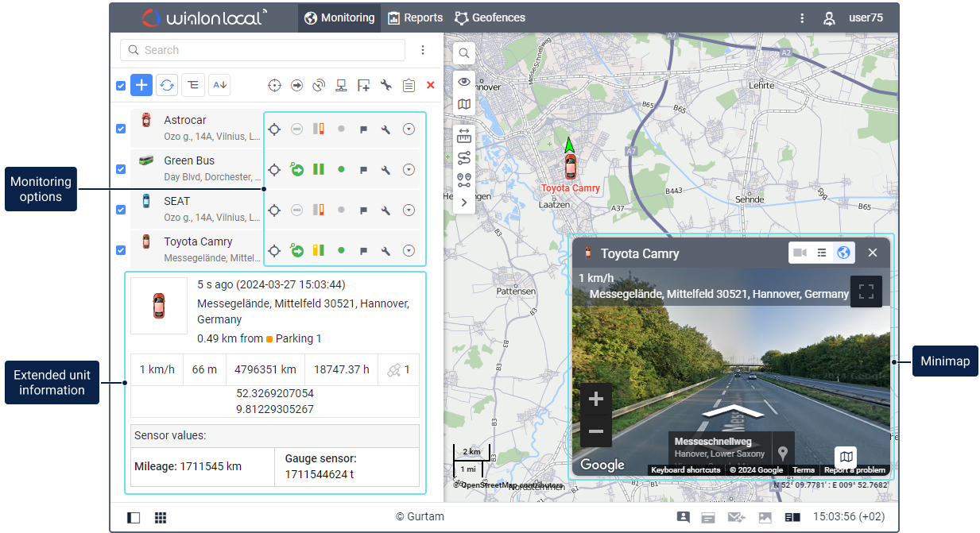This screenshot has width=980, height=533.
Task: Click the Parking 1 orange geofence label
Action: (293, 338)
